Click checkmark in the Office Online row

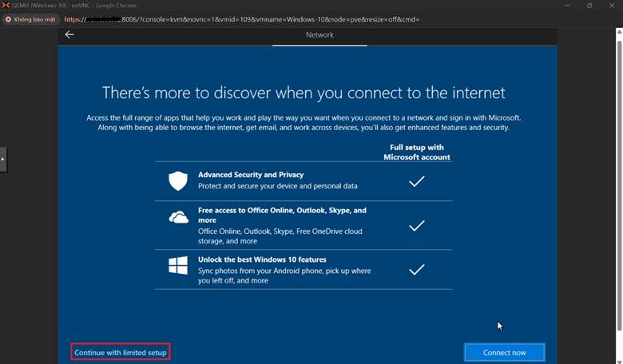point(416,226)
